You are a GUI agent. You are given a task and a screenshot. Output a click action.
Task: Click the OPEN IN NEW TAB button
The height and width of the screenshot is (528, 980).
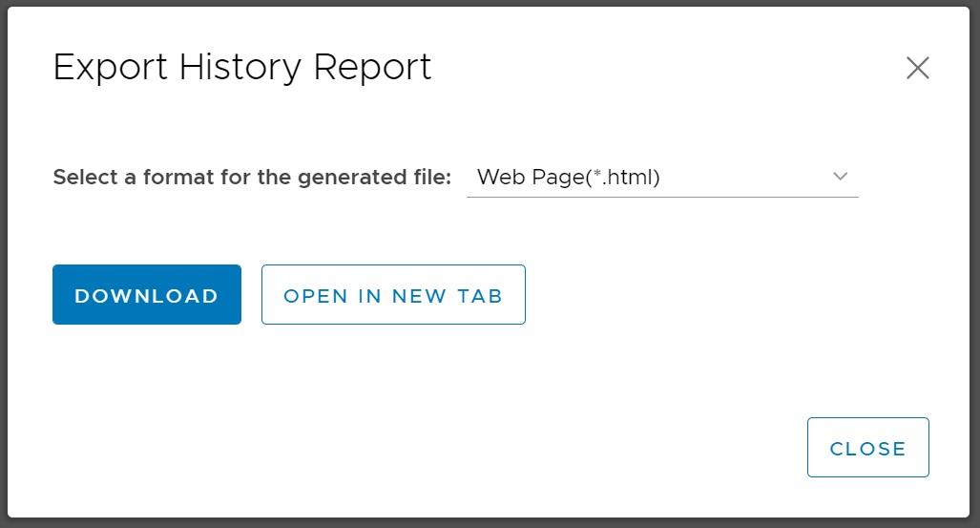click(x=393, y=295)
